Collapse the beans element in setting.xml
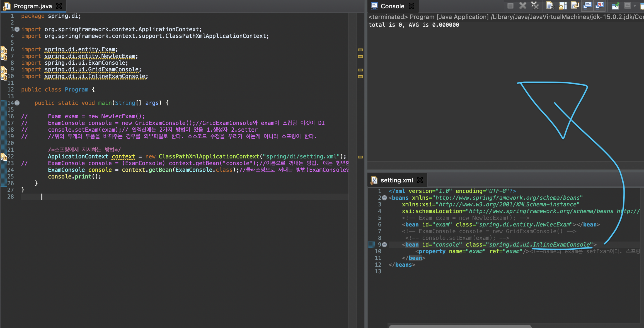644x328 pixels. (384, 198)
